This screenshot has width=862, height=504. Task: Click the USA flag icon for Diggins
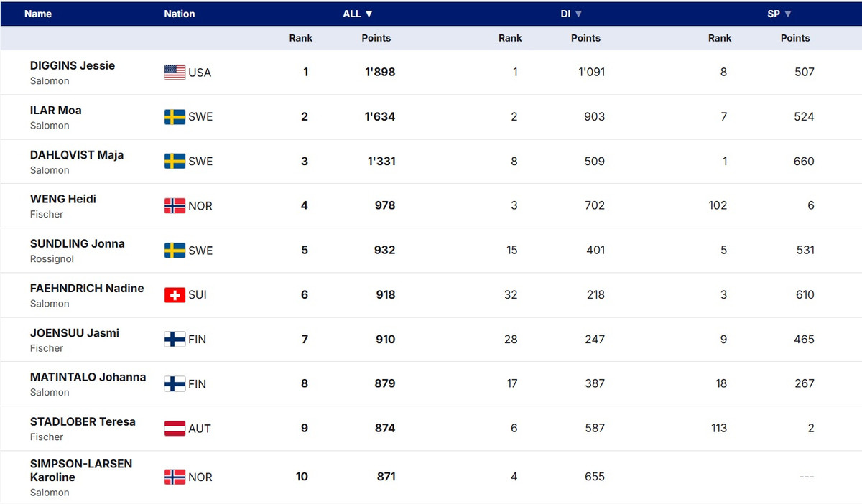(175, 73)
